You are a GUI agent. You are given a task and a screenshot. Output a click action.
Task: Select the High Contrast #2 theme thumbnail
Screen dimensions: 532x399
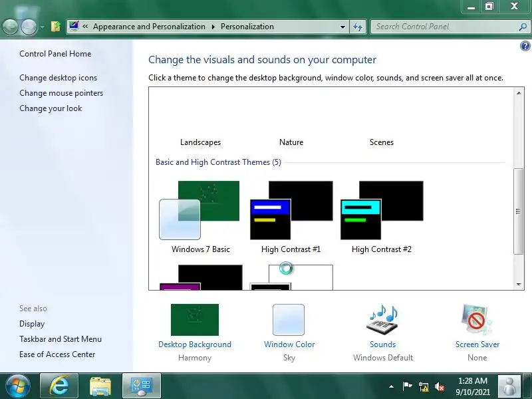[382, 210]
